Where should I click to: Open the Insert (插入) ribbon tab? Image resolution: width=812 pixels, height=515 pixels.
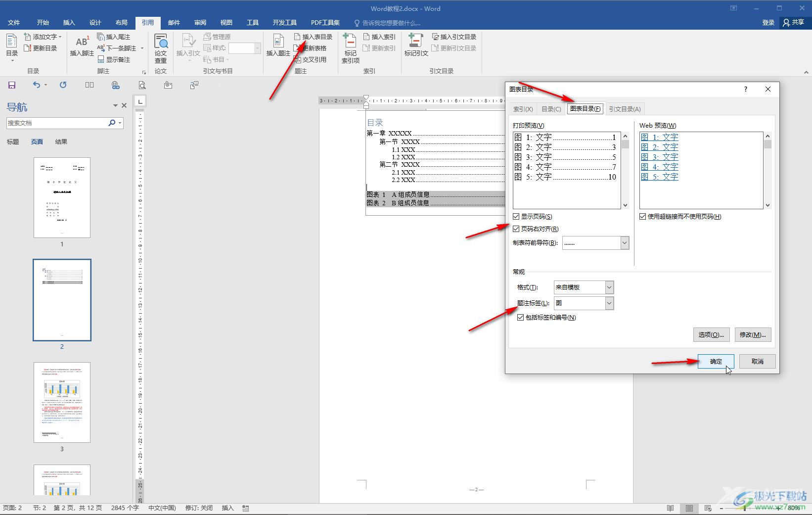(x=69, y=22)
